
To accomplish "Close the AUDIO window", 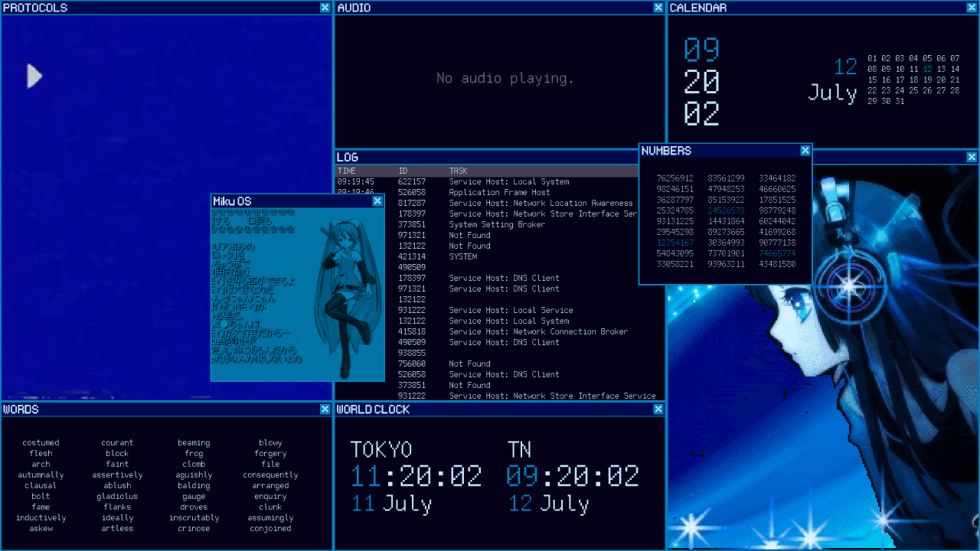I will pos(658,8).
